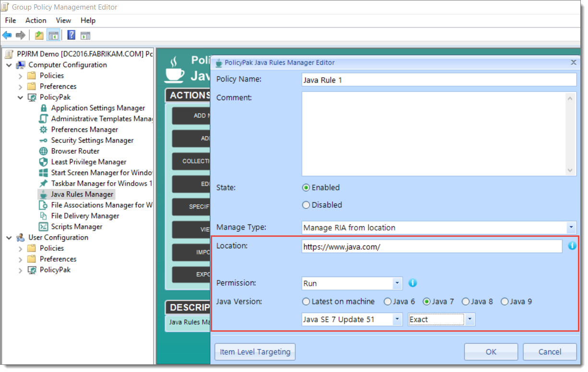Click into the Location URL field
This screenshot has width=588, height=372.
[x=432, y=246]
